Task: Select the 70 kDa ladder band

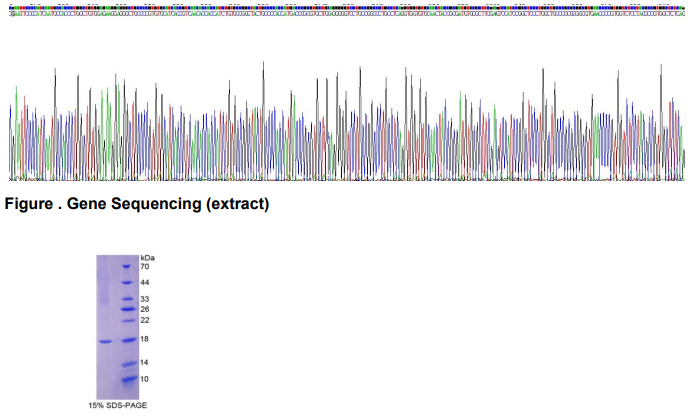Action: 126,267
